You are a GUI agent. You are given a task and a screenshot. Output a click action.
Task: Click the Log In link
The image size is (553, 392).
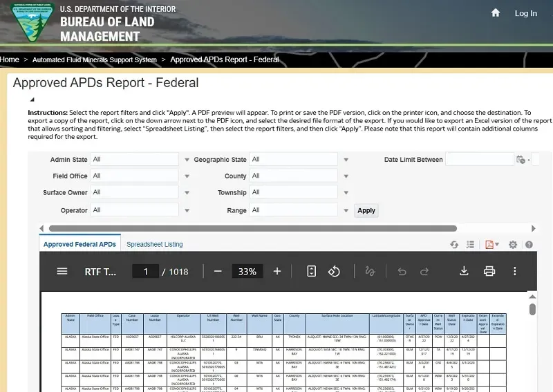coord(525,13)
